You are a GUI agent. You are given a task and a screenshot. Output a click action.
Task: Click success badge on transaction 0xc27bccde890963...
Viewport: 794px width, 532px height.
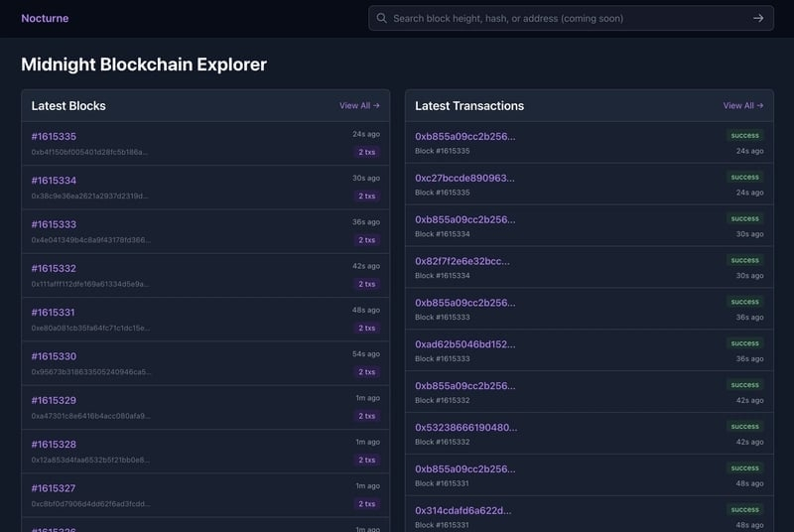pos(744,177)
